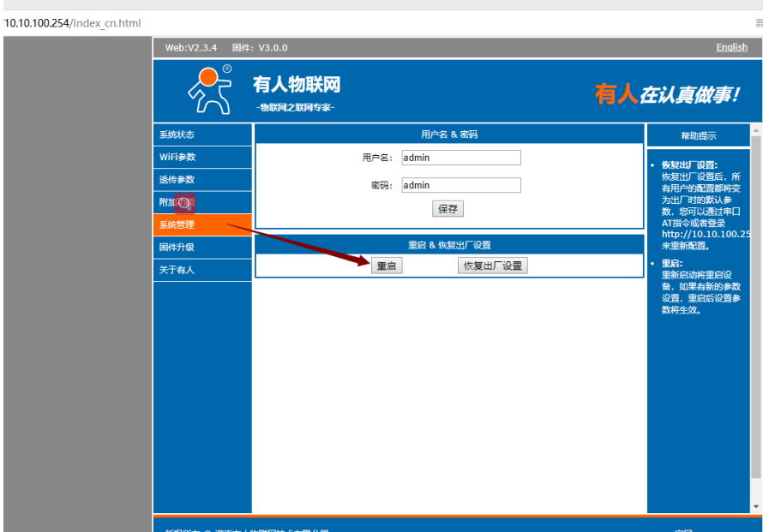The width and height of the screenshot is (763, 532).
Task: Click the magnifier icon over the sidebar
Action: coord(184,204)
